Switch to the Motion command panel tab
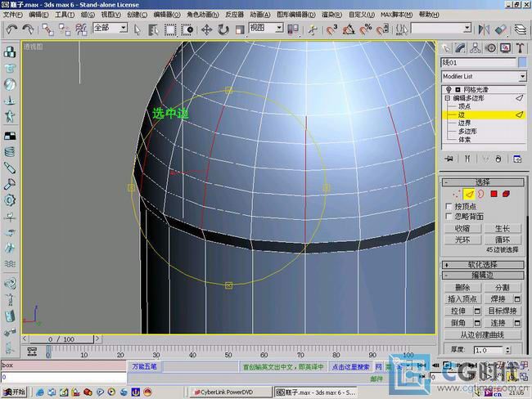The image size is (532, 399). [x=490, y=48]
